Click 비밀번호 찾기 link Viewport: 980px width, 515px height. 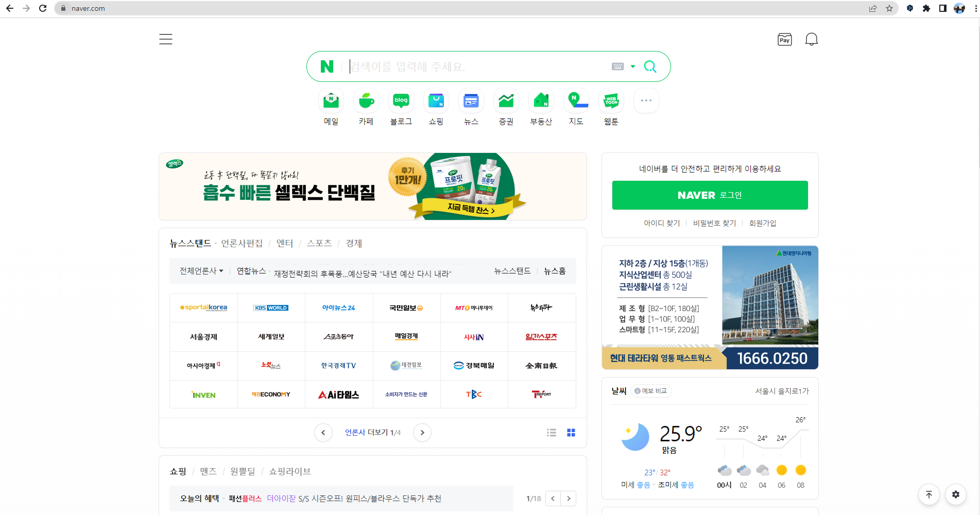pos(715,223)
